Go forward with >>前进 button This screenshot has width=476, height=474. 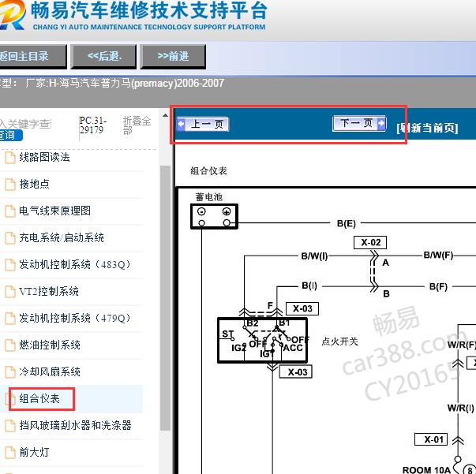pyautogui.click(x=173, y=57)
